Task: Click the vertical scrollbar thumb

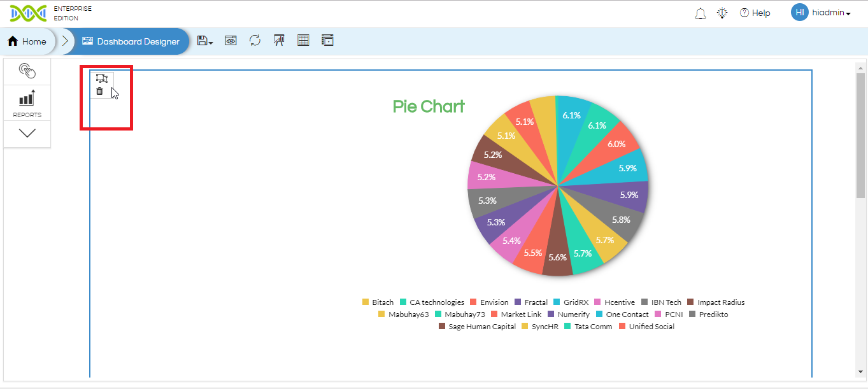Action: 860,135
